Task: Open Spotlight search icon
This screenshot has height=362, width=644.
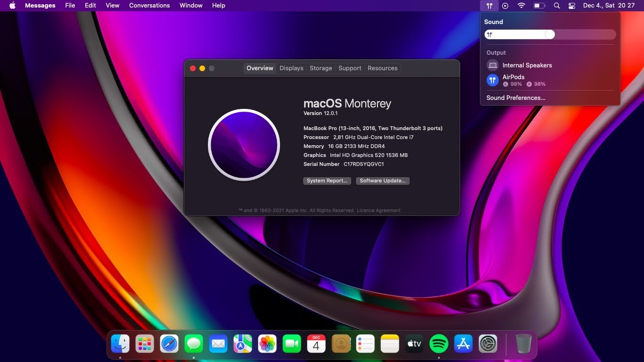Action: [557, 6]
